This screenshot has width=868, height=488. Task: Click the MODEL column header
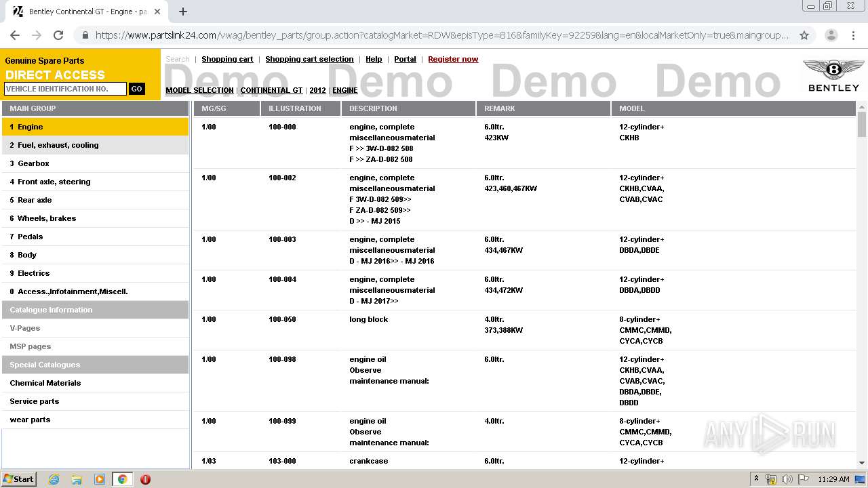(x=734, y=108)
